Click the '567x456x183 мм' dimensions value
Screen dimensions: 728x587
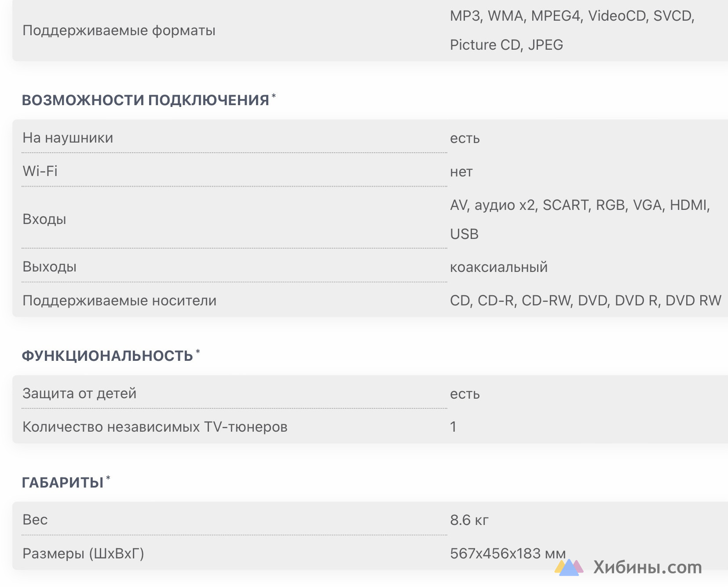(508, 554)
